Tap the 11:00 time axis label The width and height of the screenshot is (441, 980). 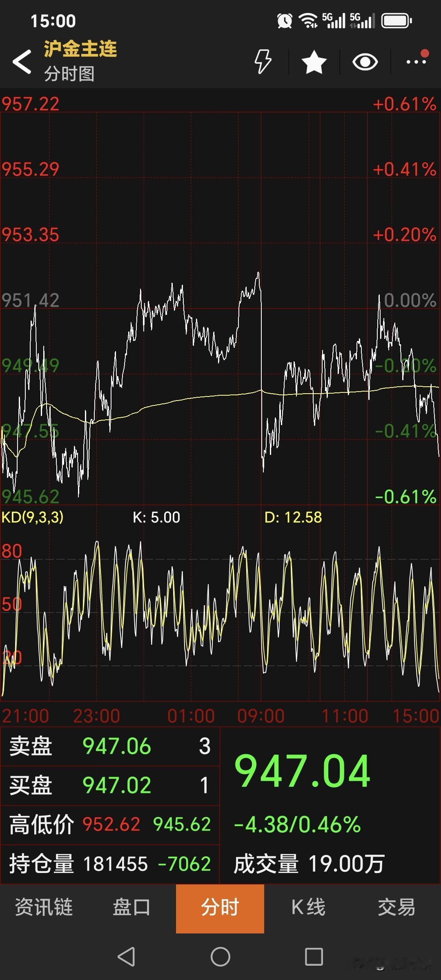pos(345,716)
